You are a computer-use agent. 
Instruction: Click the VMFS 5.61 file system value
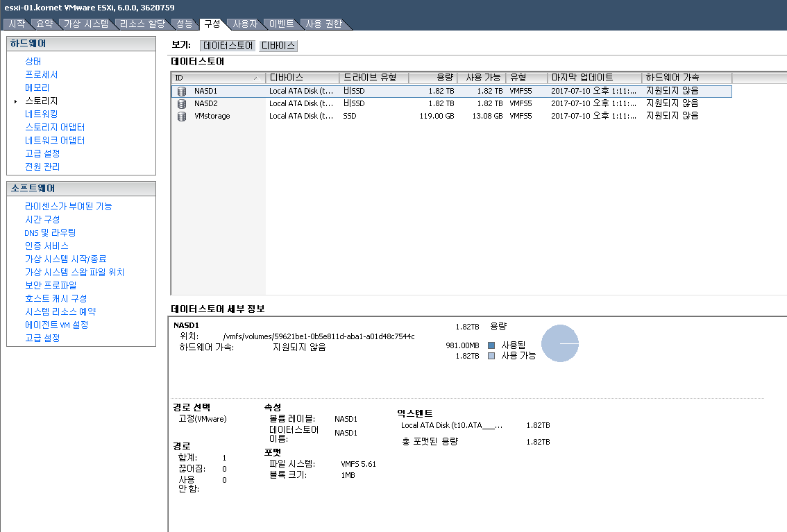tap(358, 464)
